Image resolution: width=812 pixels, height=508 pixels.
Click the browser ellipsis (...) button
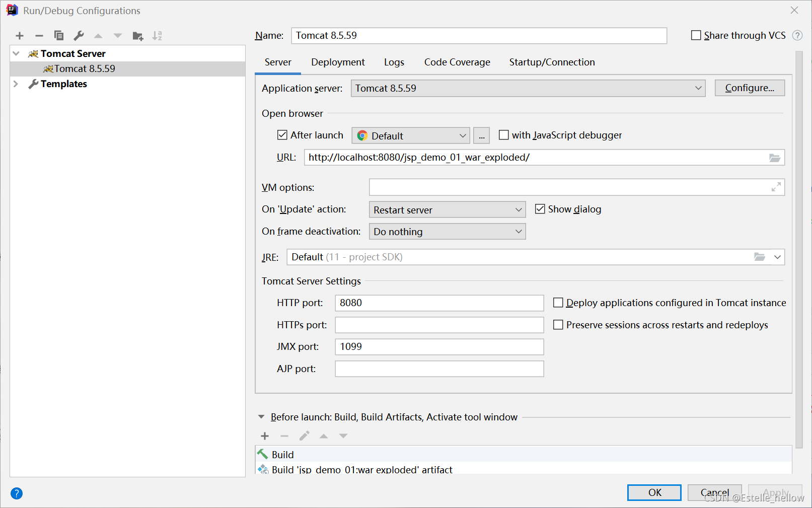(482, 136)
